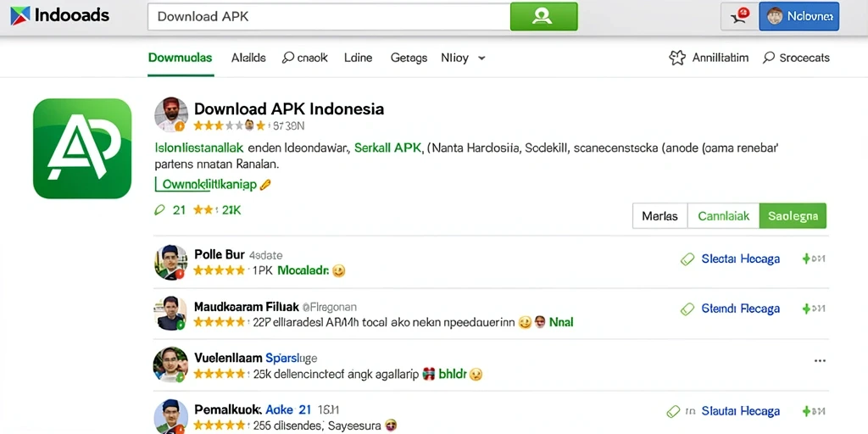The height and width of the screenshot is (434, 868).
Task: Click the green search button with user icon
Action: tap(543, 16)
